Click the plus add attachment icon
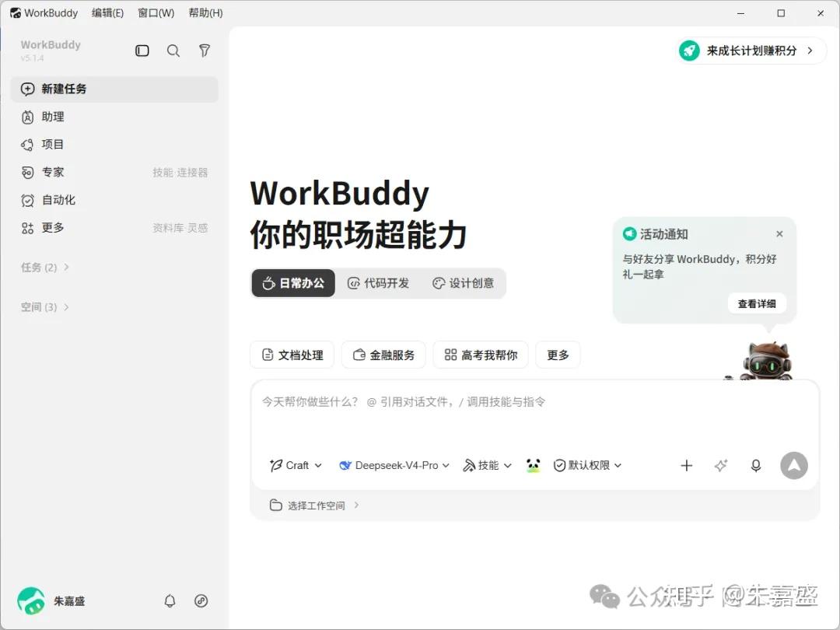The height and width of the screenshot is (630, 840). coord(686,466)
